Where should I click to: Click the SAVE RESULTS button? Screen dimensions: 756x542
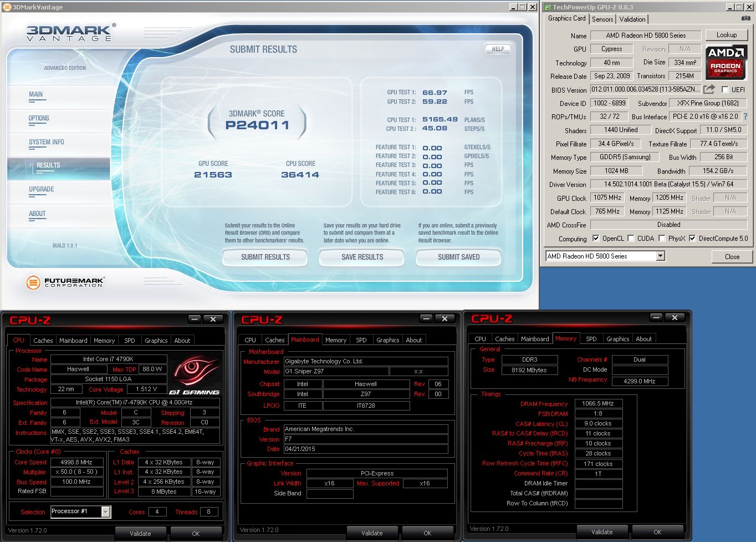[x=362, y=257]
